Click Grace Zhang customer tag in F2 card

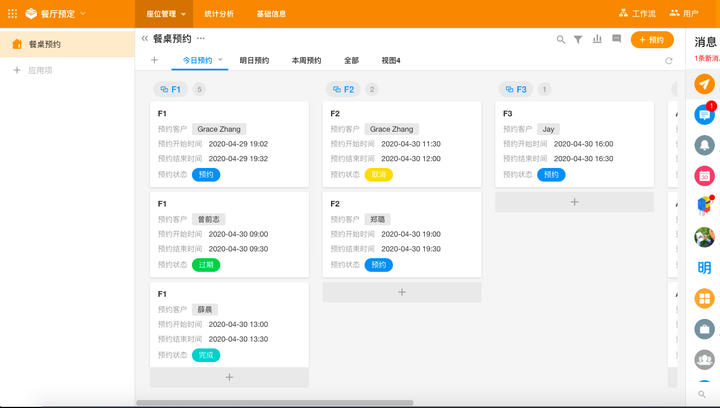392,129
